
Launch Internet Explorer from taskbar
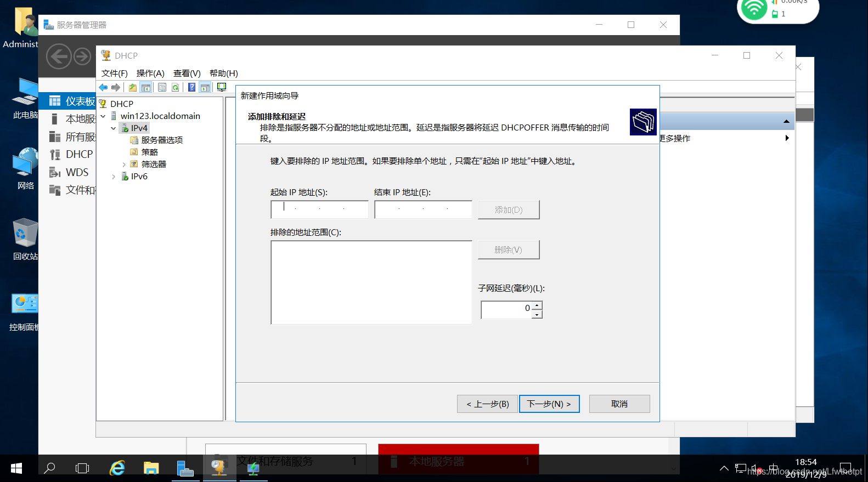(117, 468)
